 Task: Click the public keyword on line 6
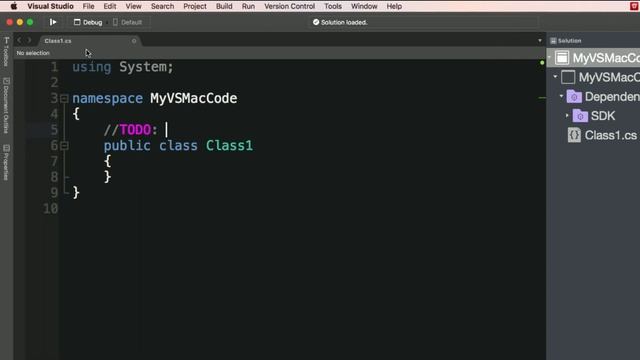(127, 146)
